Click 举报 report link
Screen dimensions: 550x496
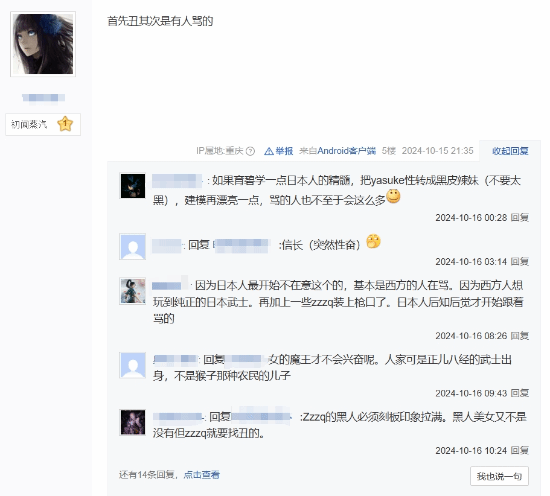tap(284, 151)
